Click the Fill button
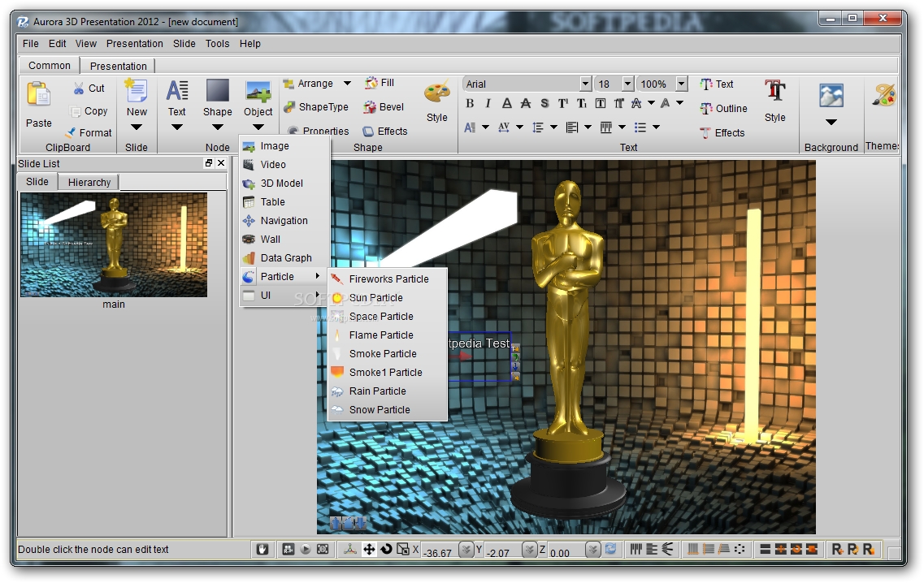The image size is (924, 583). (x=380, y=83)
